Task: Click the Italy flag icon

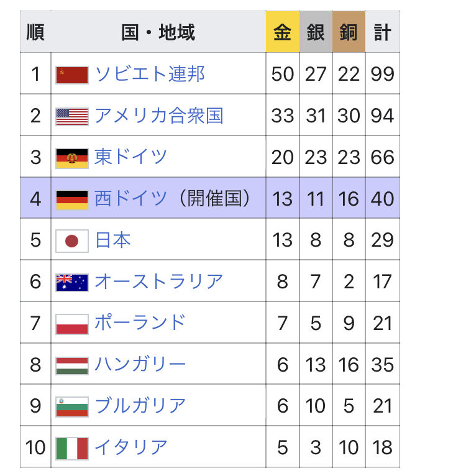Action: (x=72, y=448)
